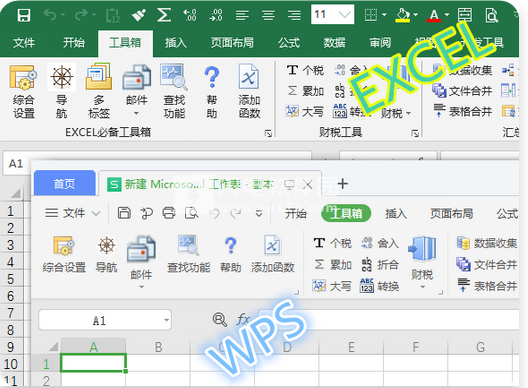Click the red font color A in Excel
Image resolution: width=528 pixels, height=388 pixels.
[x=434, y=15]
